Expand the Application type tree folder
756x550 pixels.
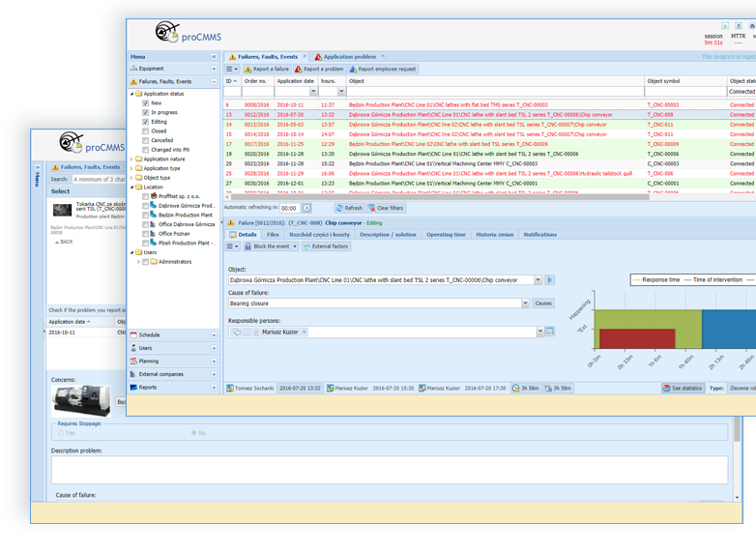coord(131,169)
